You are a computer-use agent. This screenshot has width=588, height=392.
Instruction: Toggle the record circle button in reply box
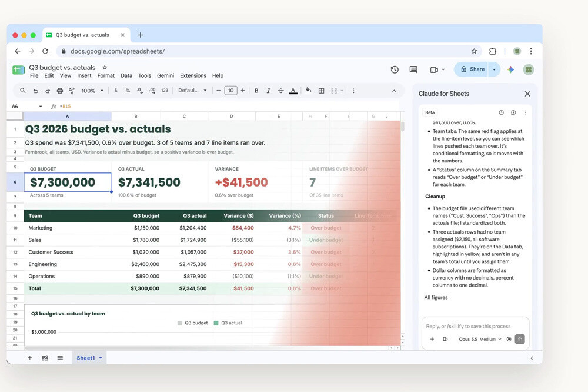click(509, 339)
